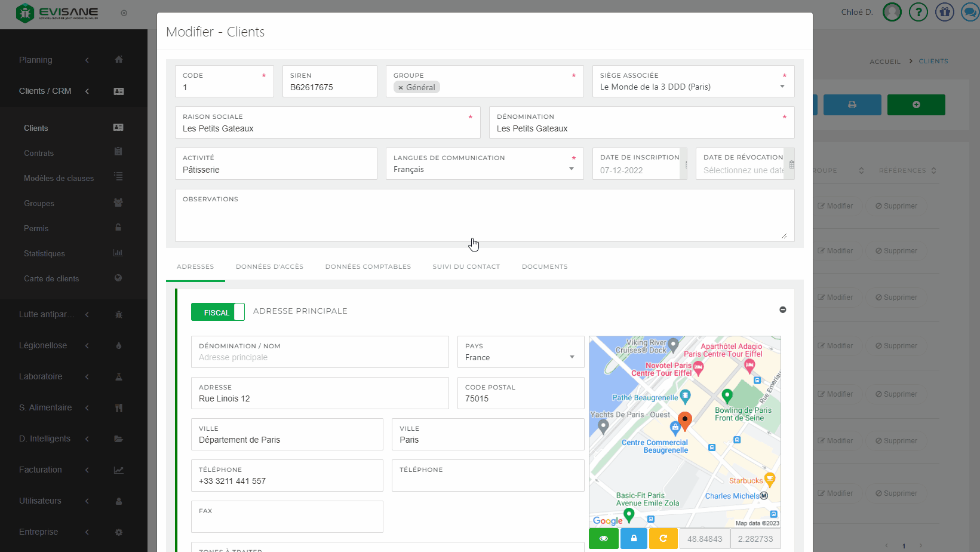Open the Langues de Communication dropdown
980x552 pixels.
click(x=572, y=169)
